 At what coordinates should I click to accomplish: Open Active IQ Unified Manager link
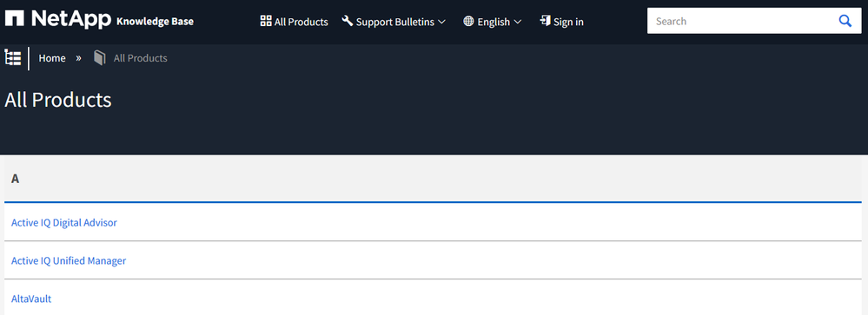pyautogui.click(x=69, y=260)
